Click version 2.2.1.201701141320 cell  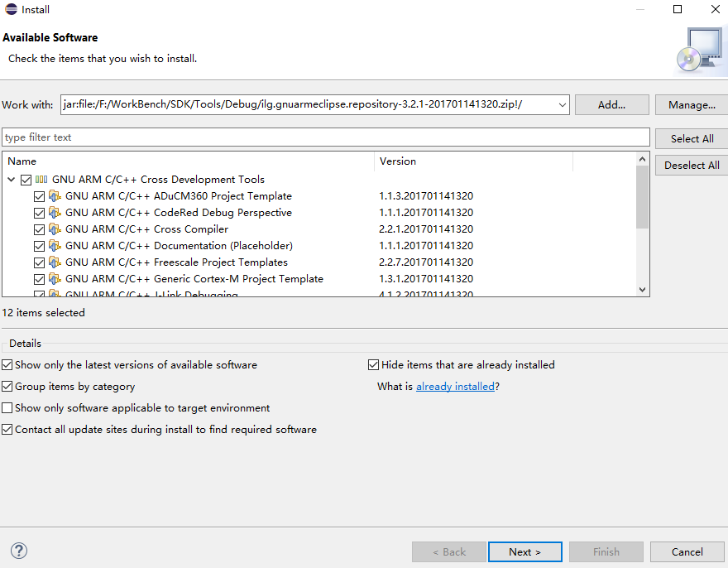426,229
